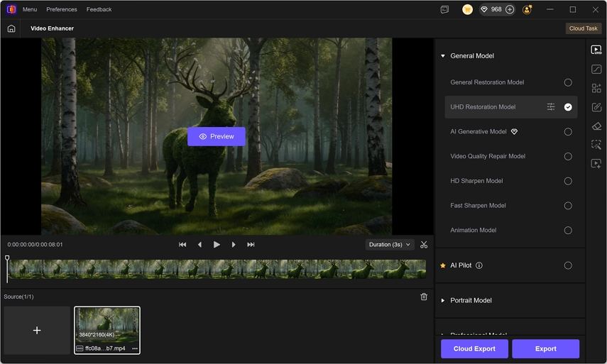
Task: Expand the Portrait Model section
Action: click(443, 300)
